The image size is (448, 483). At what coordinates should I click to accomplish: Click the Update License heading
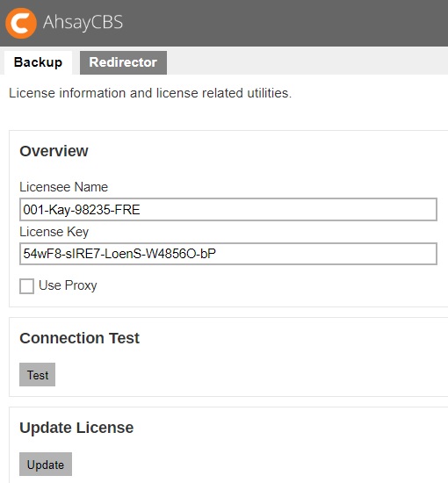click(x=76, y=428)
